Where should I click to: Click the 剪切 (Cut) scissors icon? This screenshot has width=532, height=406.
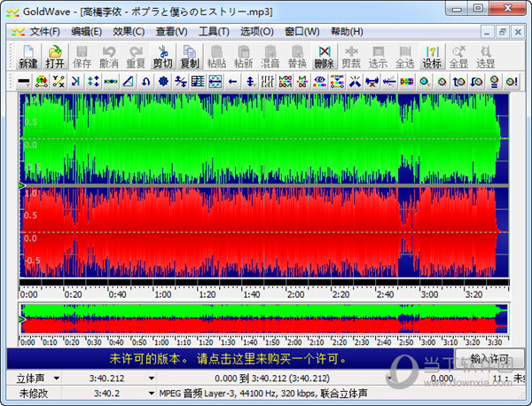tap(162, 57)
